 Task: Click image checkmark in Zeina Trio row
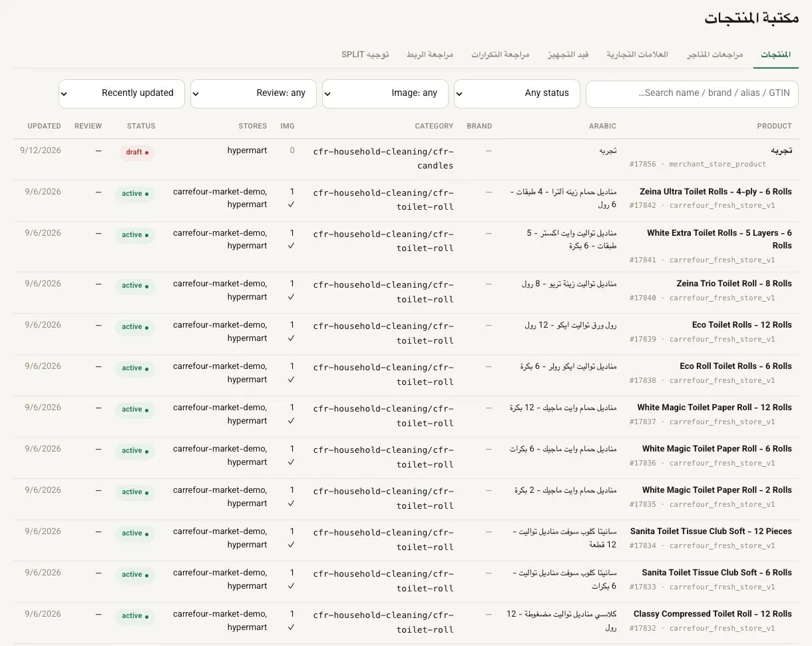291,297
